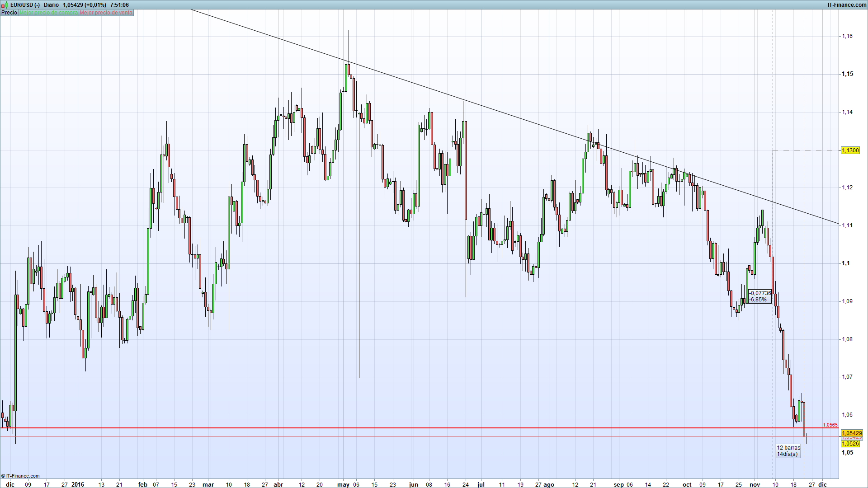Click the 1,05429 (+0,01%) quote in title bar
868x488 pixels.
click(85, 5)
